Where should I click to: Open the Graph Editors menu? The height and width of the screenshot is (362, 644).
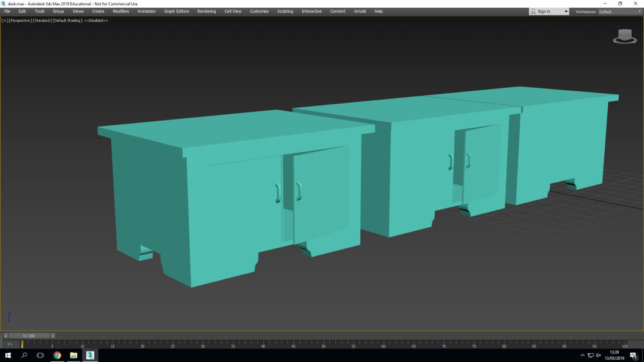click(x=176, y=11)
